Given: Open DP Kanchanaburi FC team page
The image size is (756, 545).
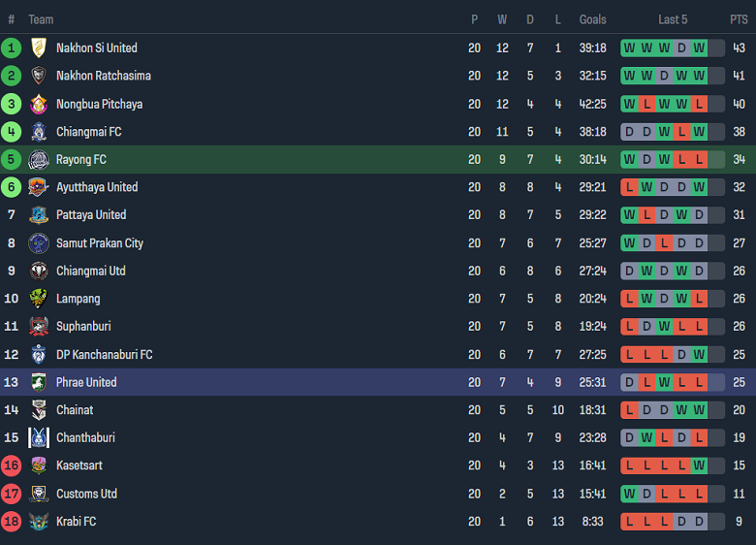Looking at the screenshot, I should pyautogui.click(x=104, y=355).
